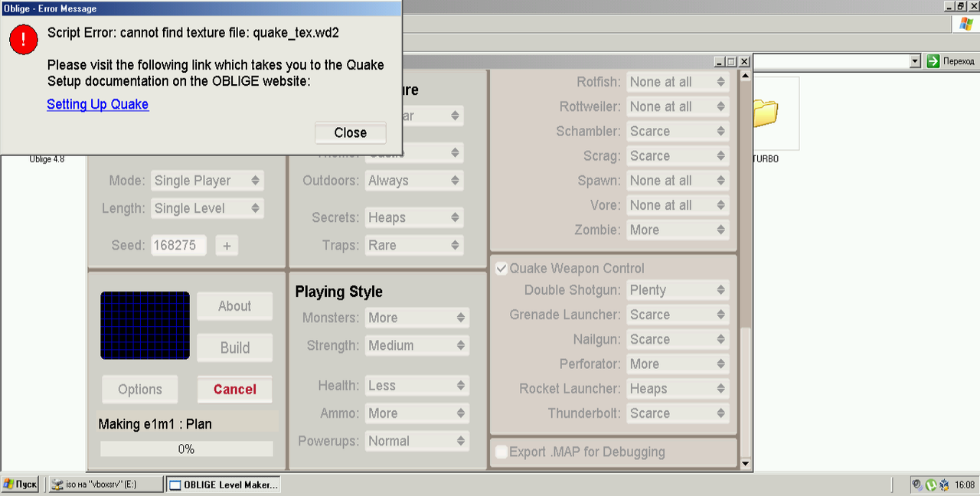Open the Scrag monster dropdown

click(x=678, y=155)
